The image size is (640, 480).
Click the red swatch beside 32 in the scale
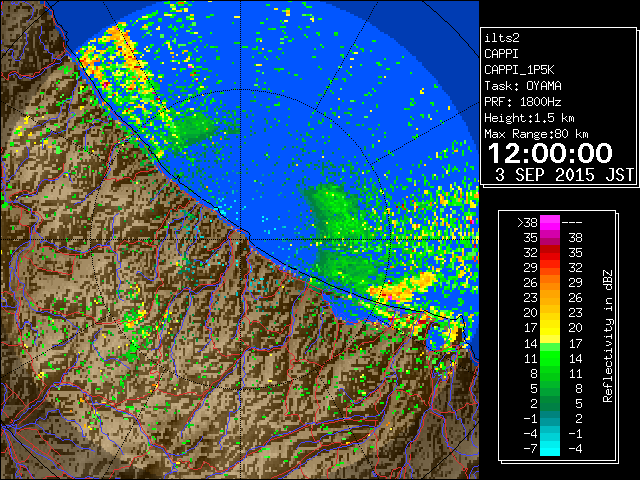tap(550, 253)
